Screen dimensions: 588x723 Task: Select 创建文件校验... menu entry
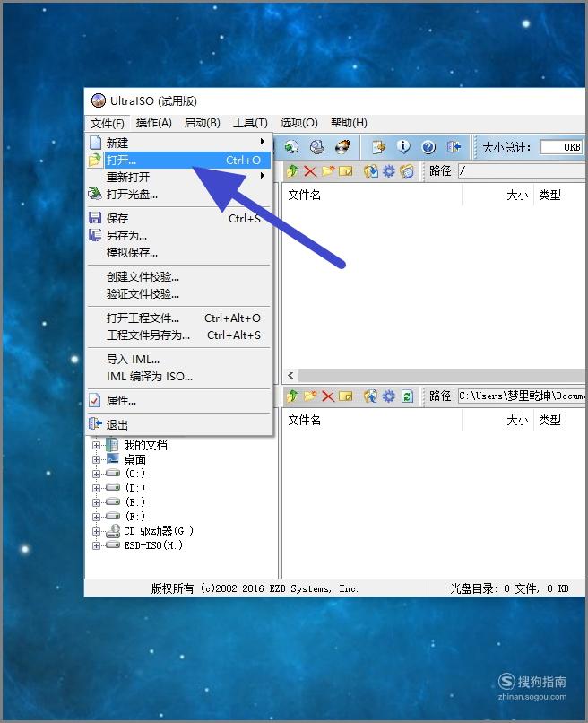pyautogui.click(x=179, y=276)
